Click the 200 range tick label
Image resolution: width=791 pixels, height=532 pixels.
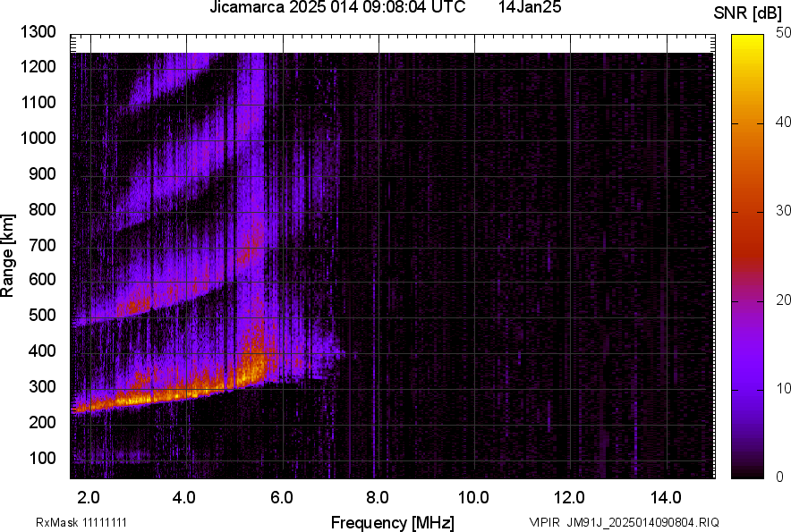(x=42, y=422)
